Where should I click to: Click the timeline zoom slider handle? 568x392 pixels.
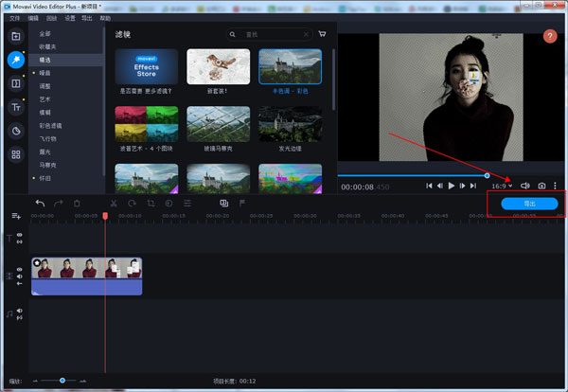(62, 380)
